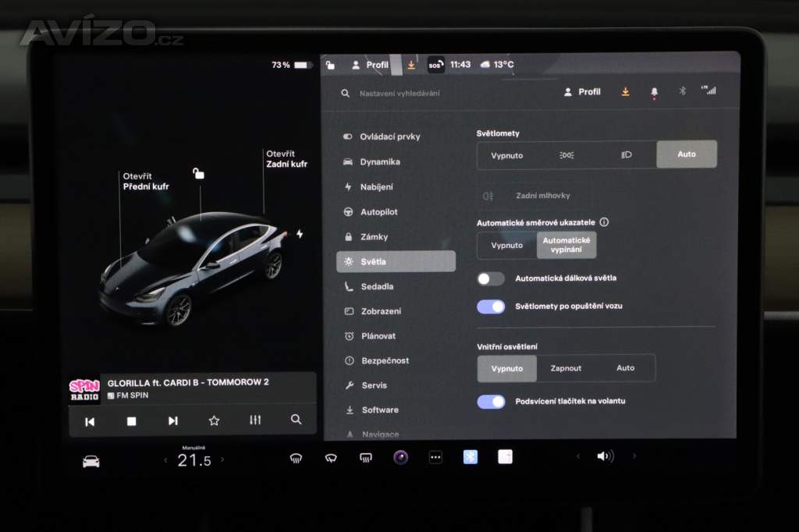Screen dimensions: 799x532
Task: Turn off Podsvícení tlačítek na volantu
Action: pyautogui.click(x=491, y=402)
